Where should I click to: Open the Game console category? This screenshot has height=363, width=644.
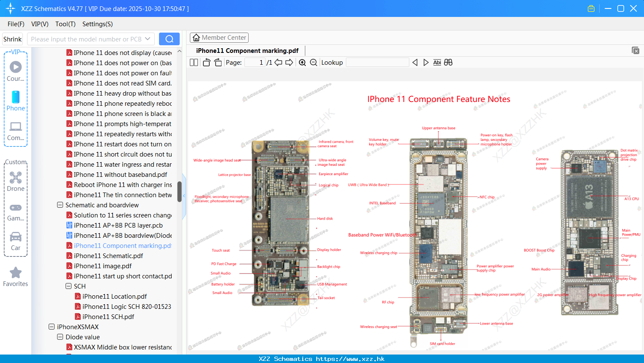tap(16, 212)
